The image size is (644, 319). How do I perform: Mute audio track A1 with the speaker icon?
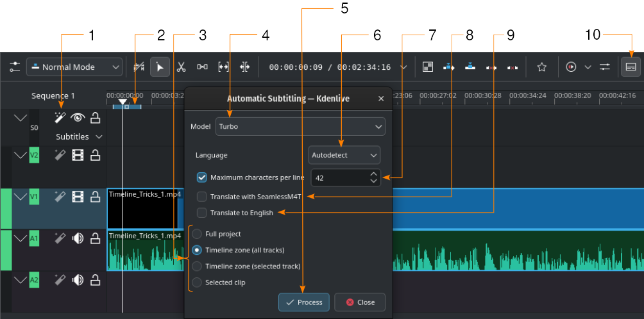point(78,238)
